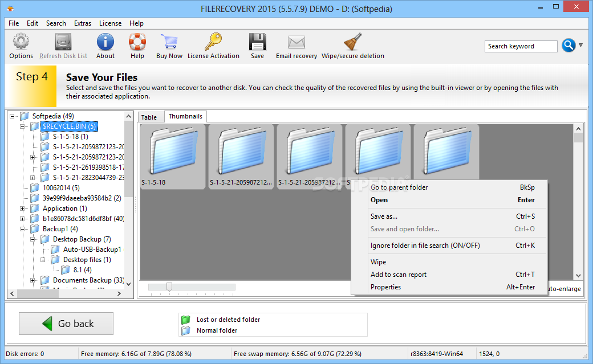
Task: Click the r8363:8419-Win64 build text
Action: coord(437,354)
